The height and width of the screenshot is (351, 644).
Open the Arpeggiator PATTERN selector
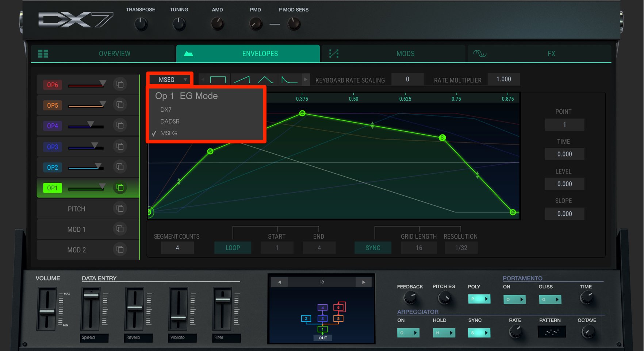pyautogui.click(x=552, y=332)
